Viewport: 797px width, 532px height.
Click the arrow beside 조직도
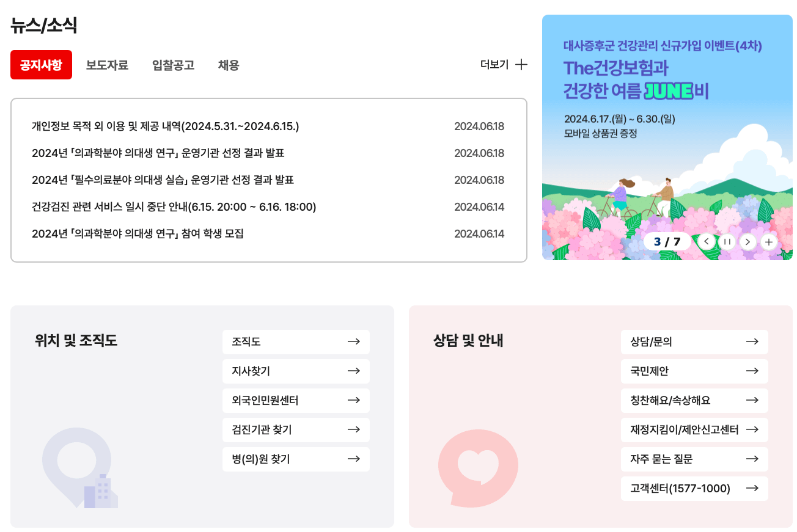[x=354, y=342]
